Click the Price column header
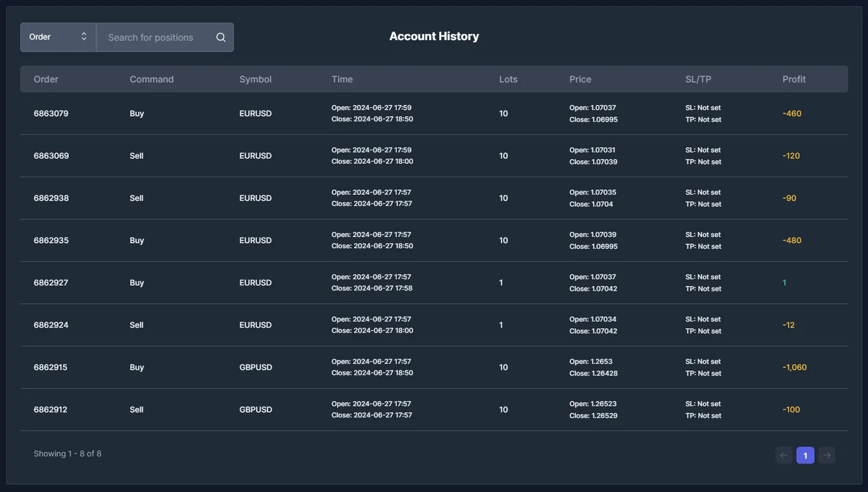 (580, 79)
